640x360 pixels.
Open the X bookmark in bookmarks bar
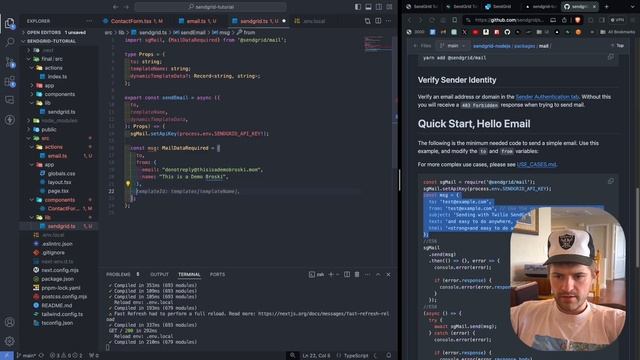464,32
